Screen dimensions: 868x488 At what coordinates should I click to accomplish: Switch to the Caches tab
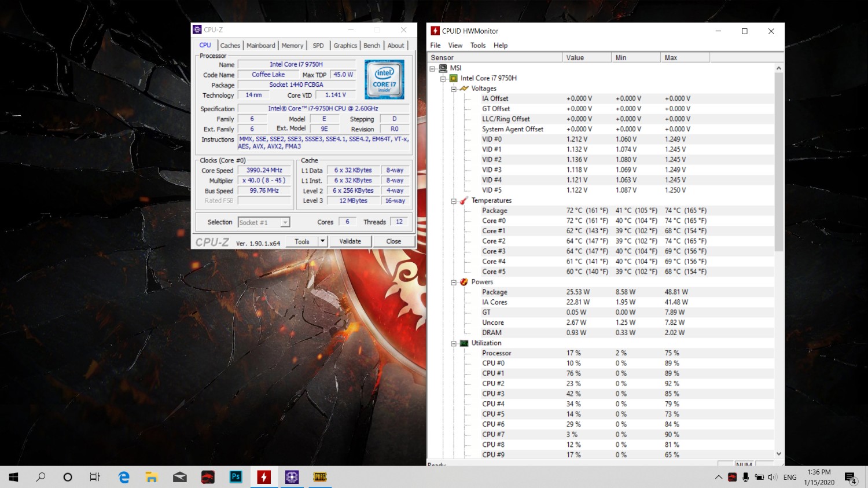point(230,45)
